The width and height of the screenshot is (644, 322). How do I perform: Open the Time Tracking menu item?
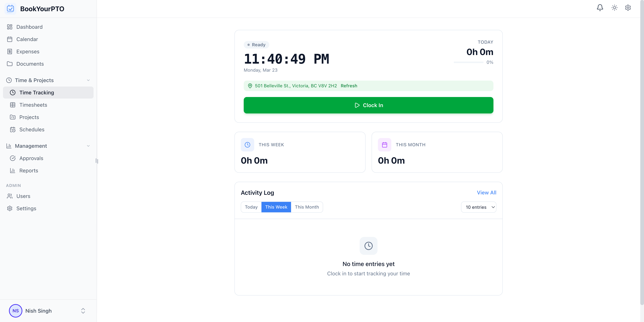37,92
